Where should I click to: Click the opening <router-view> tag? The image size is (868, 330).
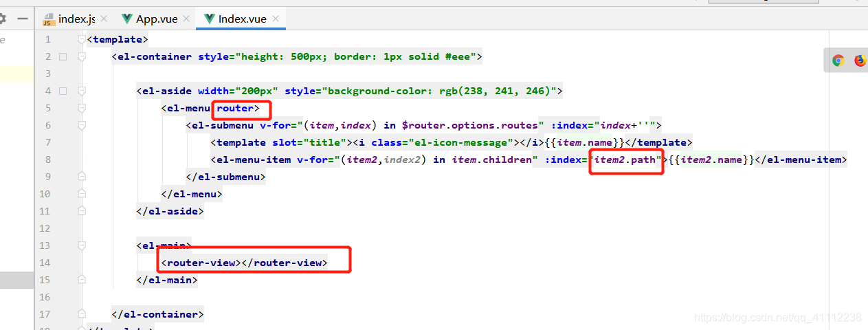(201, 263)
